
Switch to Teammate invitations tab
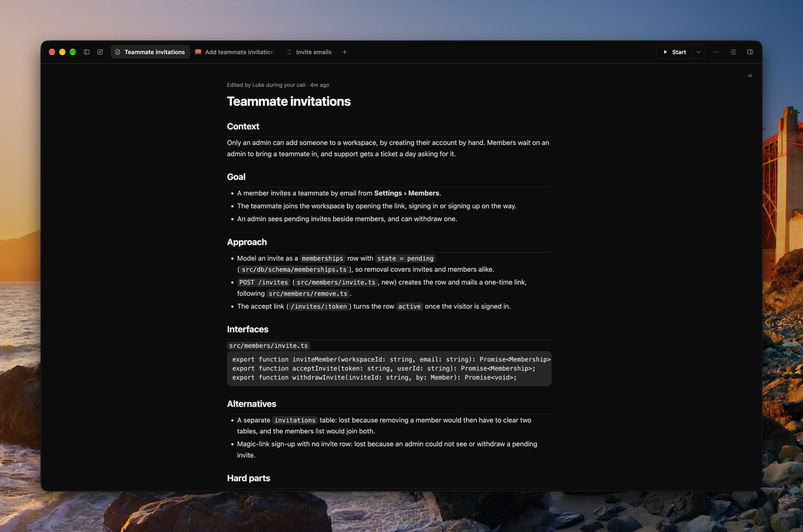[x=150, y=52]
